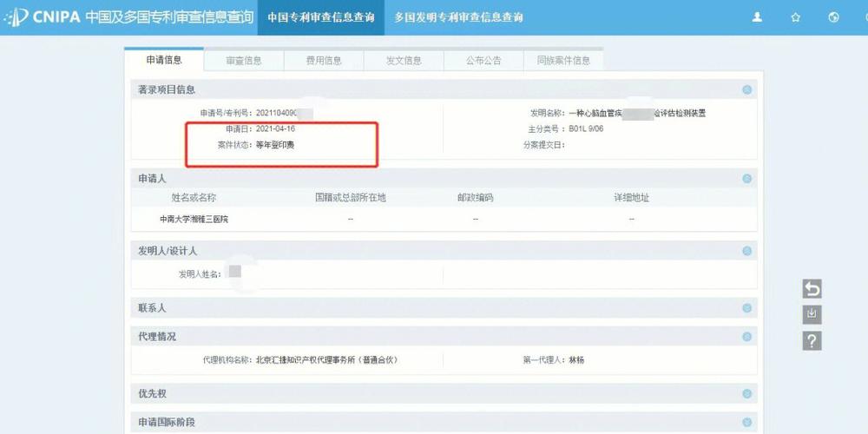Collapse the 发明人/设计人 section
The height and width of the screenshot is (434, 868).
point(746,251)
